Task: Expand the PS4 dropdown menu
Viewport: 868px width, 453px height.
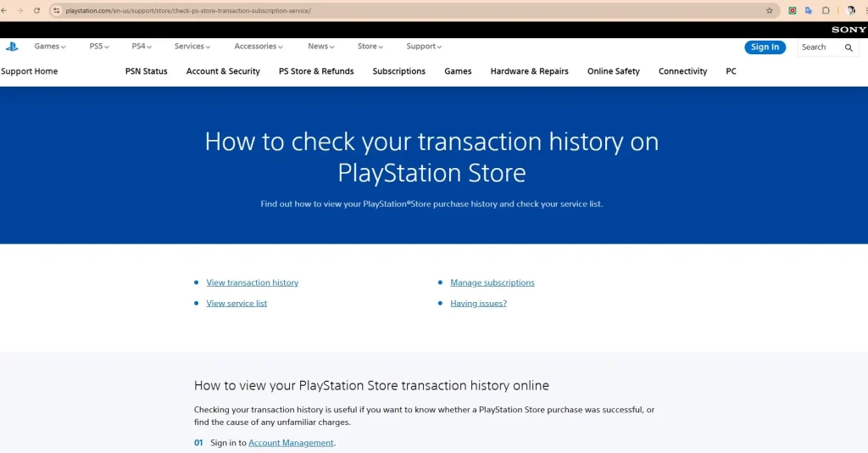Action: coord(142,47)
